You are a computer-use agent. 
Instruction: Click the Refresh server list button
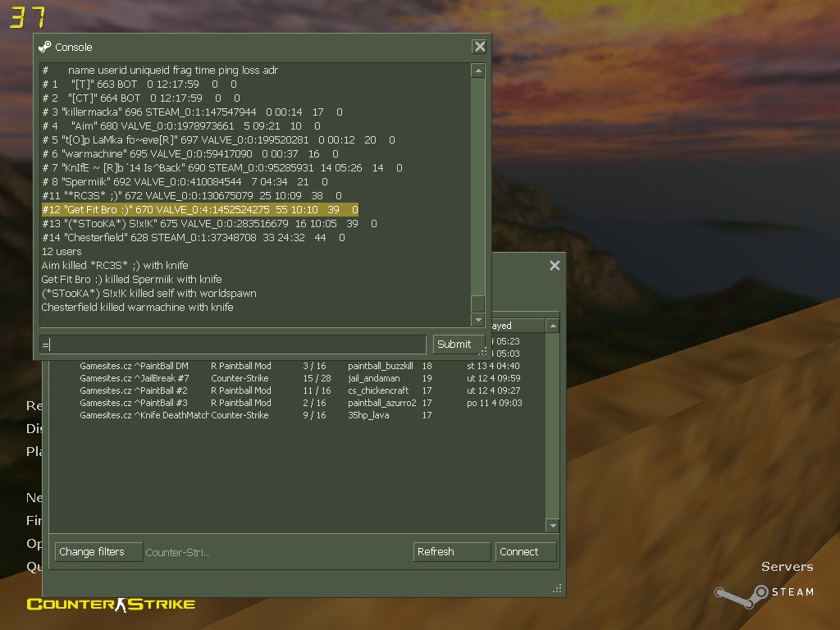coord(452,552)
